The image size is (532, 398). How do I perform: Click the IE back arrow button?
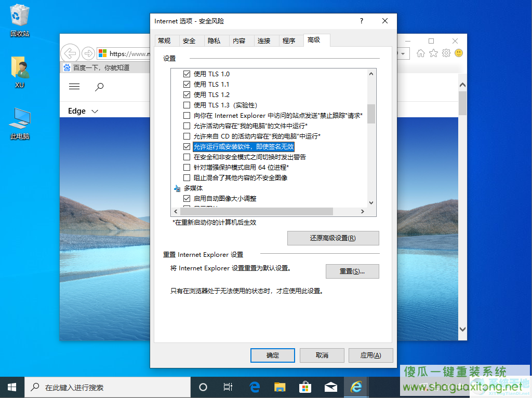70,53
